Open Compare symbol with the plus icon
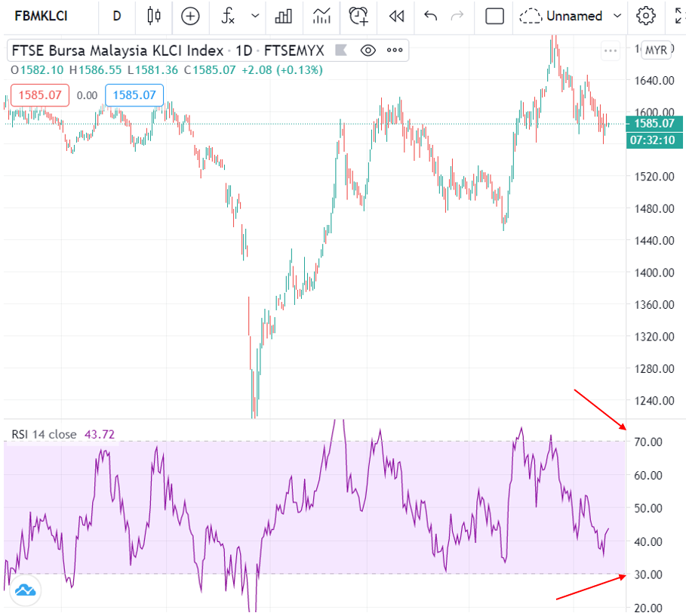This screenshot has height=616, width=686. [190, 16]
